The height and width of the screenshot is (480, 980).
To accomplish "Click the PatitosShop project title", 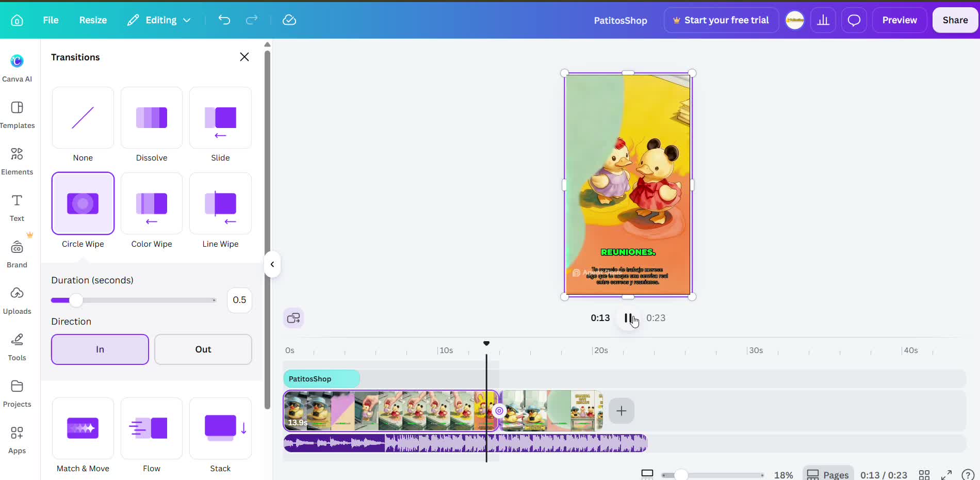I will pyautogui.click(x=620, y=20).
